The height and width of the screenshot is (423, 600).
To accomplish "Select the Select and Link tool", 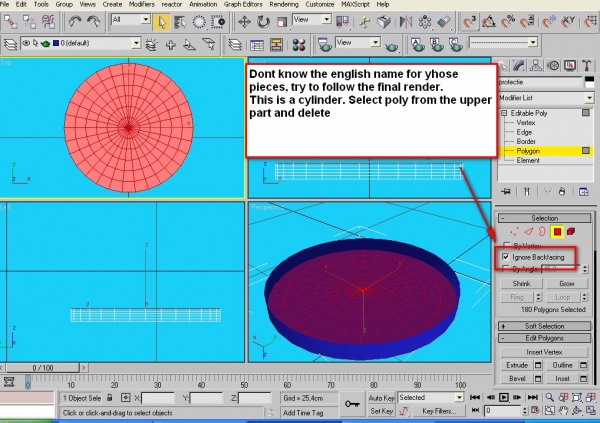I will 10,22.
